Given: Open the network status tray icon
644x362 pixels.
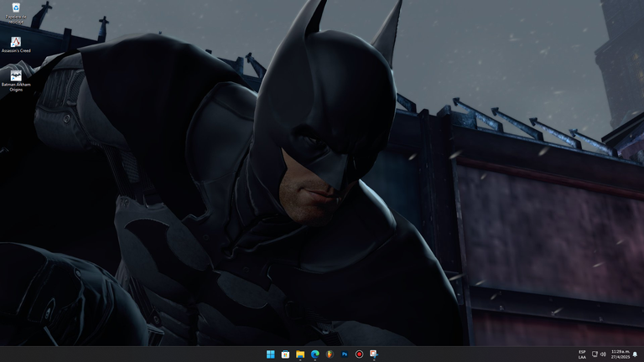Looking at the screenshot, I should 595,354.
